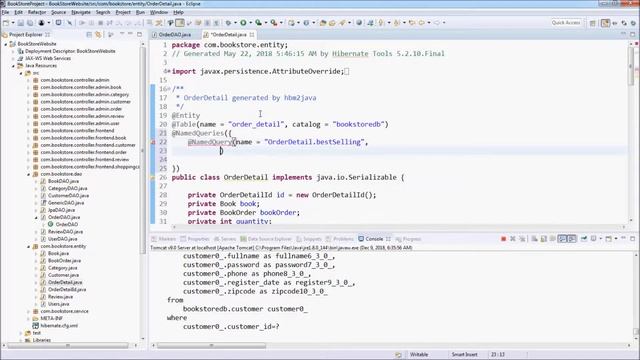Click Pin Console icon
The width and height of the screenshot is (640, 360).
(x=584, y=239)
